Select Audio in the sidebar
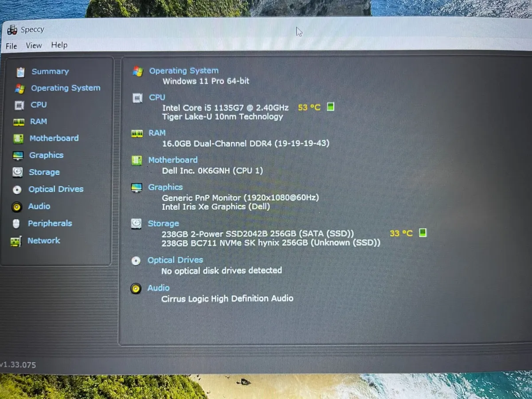 (x=39, y=206)
